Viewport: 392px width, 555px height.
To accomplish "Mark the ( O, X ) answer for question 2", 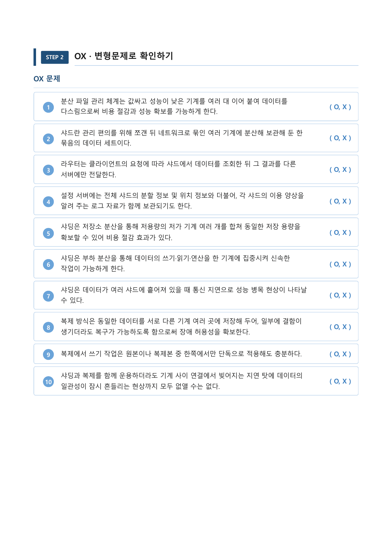I will [340, 138].
